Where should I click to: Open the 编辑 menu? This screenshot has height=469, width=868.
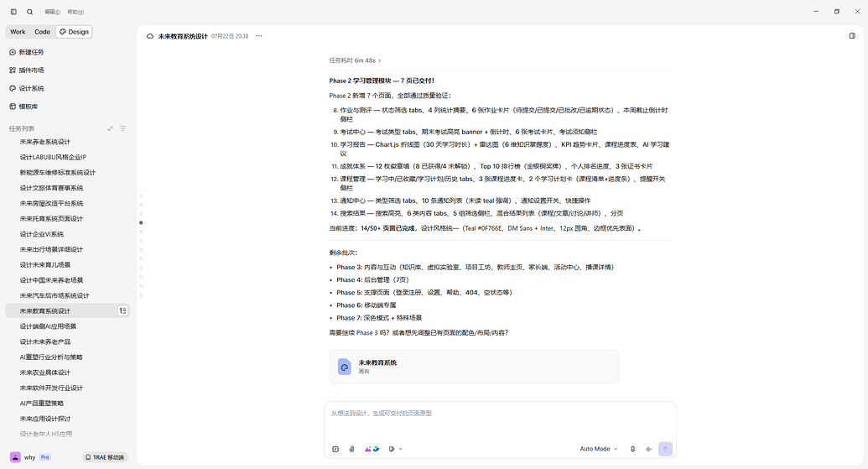click(52, 12)
